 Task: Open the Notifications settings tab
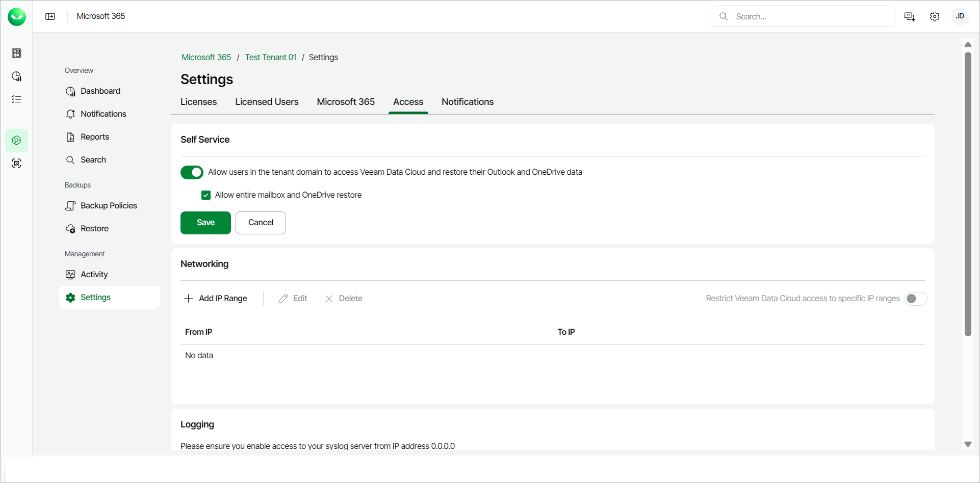click(x=467, y=102)
